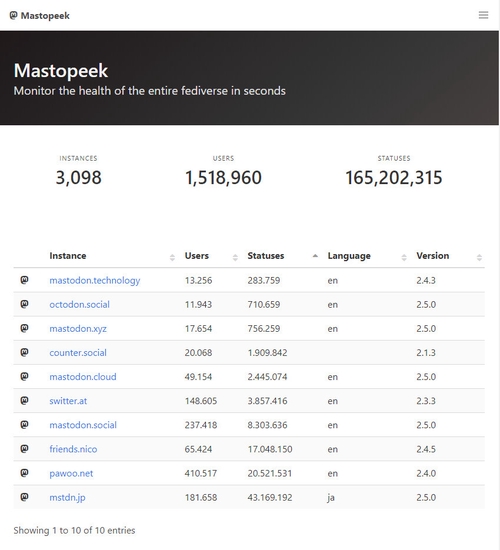Open the friends.nico instance link
The width and height of the screenshot is (500, 550).
(73, 449)
